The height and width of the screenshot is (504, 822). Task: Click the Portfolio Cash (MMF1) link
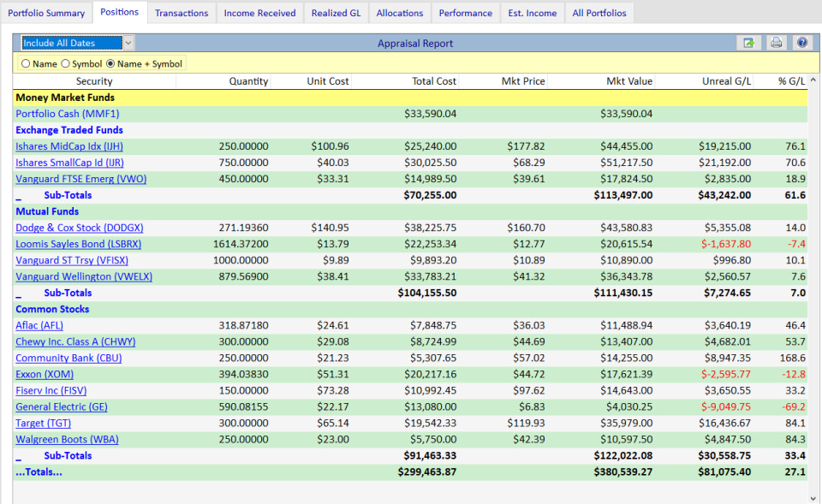point(66,113)
